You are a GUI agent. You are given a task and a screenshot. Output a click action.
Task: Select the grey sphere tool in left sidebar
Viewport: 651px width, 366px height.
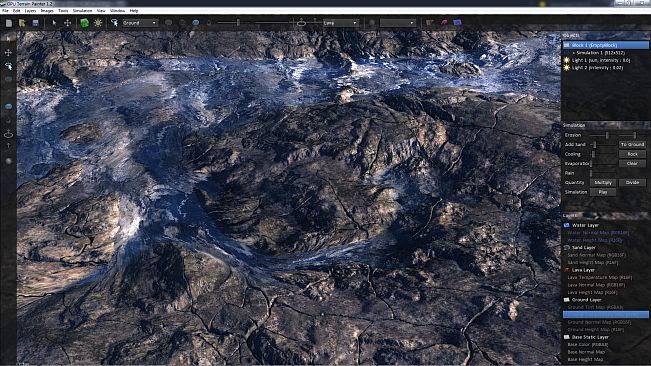point(8,161)
